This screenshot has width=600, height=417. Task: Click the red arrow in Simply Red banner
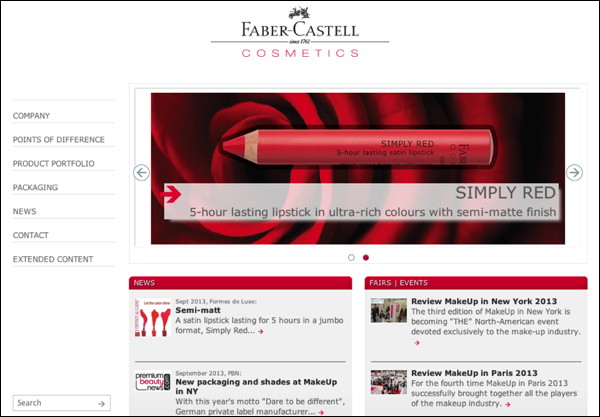[x=171, y=194]
